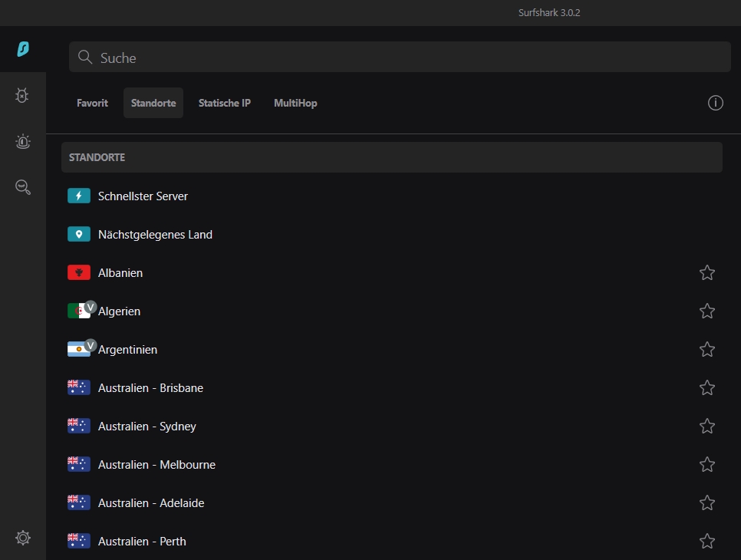
Task: Open CleanWeb bug icon in sidebar
Action: point(22,95)
